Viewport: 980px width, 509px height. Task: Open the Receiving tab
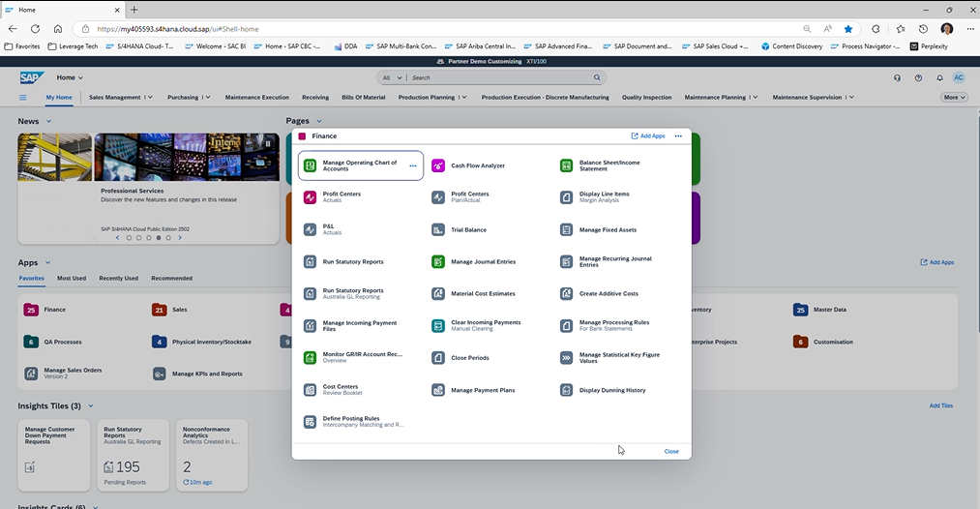tap(315, 98)
